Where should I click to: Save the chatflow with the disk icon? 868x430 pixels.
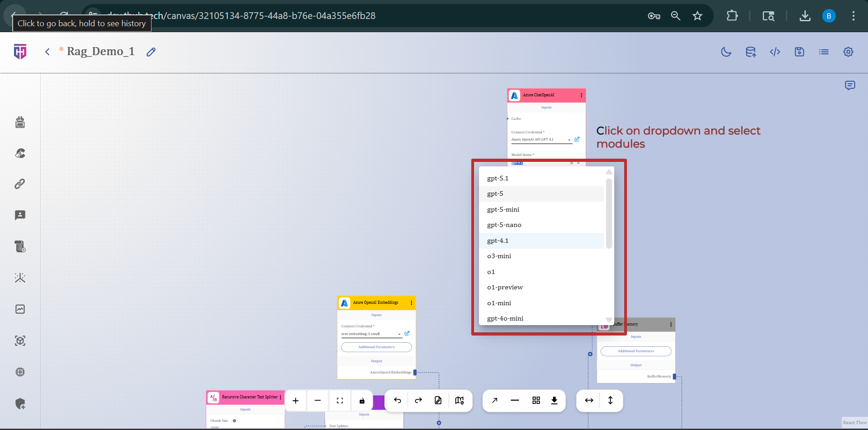pyautogui.click(x=799, y=52)
